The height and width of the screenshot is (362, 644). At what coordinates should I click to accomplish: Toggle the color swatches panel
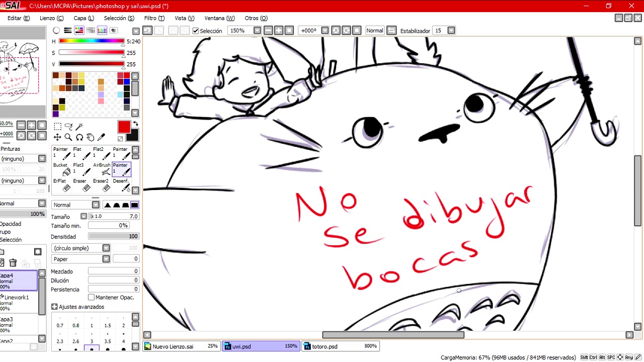coord(102,31)
